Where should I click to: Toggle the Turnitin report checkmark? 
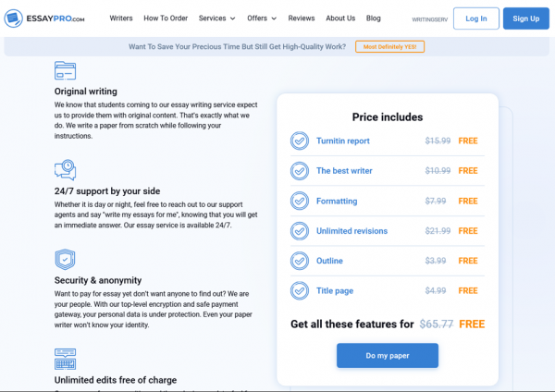(x=300, y=141)
